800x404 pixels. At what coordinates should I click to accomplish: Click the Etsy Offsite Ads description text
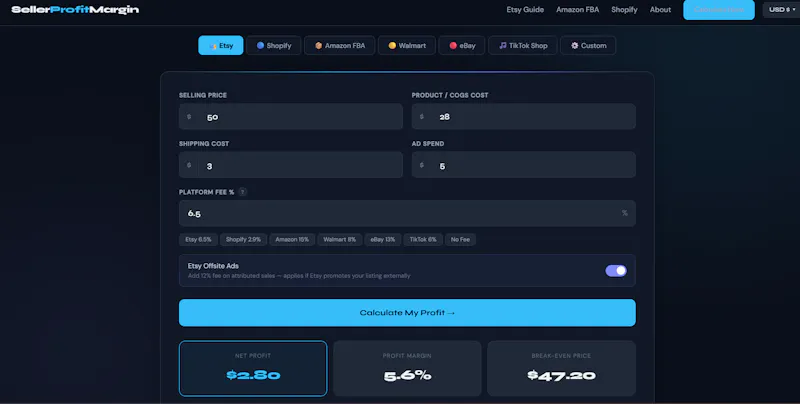(x=299, y=276)
